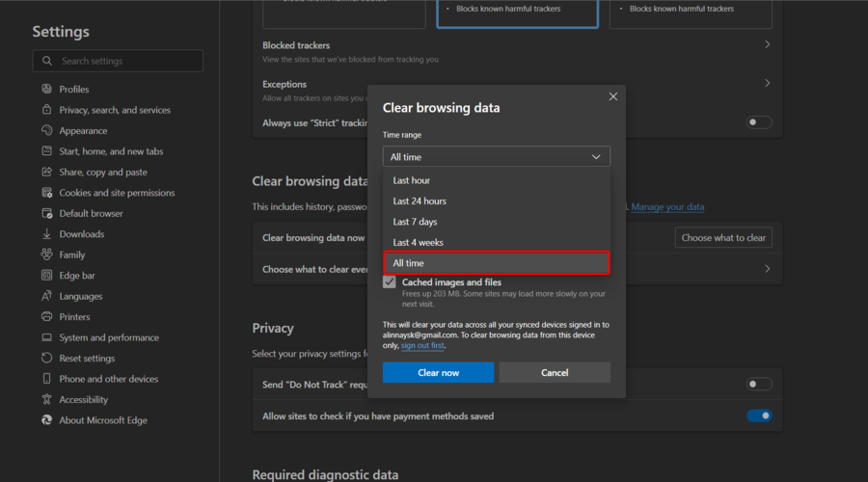The height and width of the screenshot is (482, 868).
Task: Click the Printers icon in sidebar
Action: point(47,317)
